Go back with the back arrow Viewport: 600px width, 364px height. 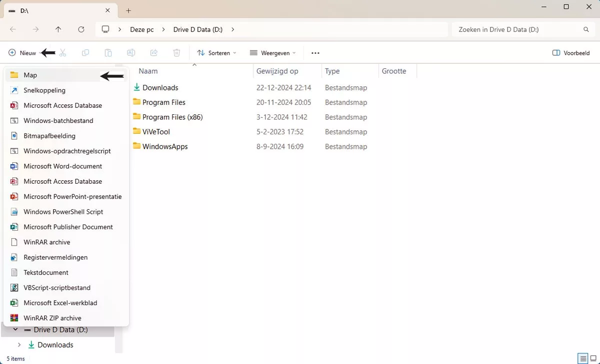pos(13,29)
